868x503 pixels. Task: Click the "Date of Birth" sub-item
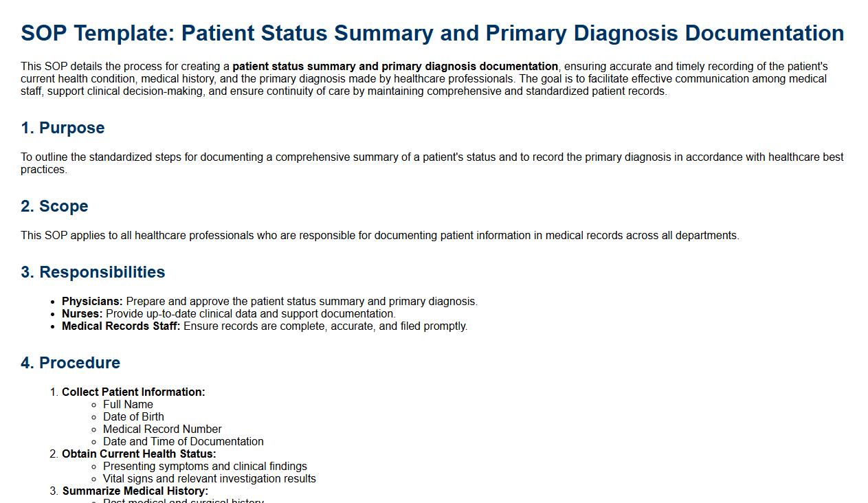click(x=133, y=417)
